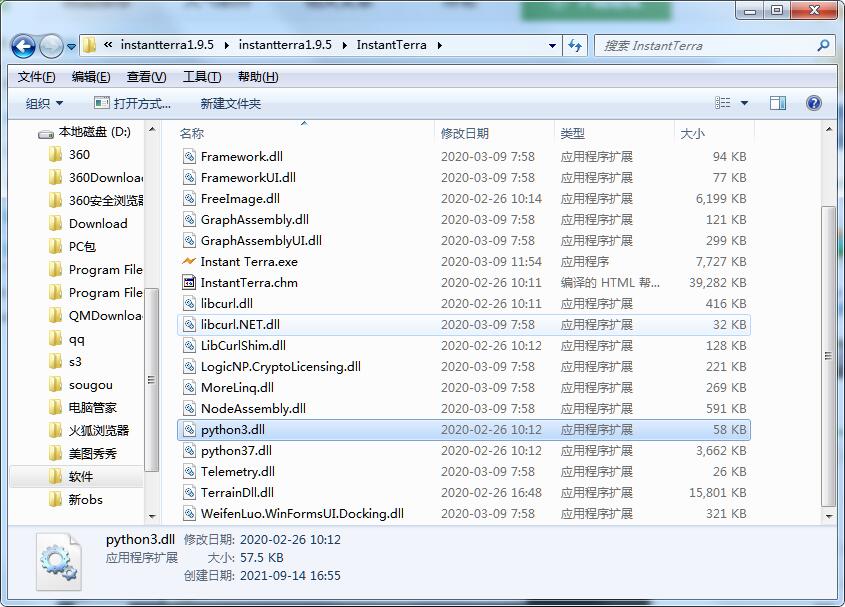This screenshot has width=845, height=607.
Task: Click the Forward navigation arrow
Action: click(x=52, y=46)
